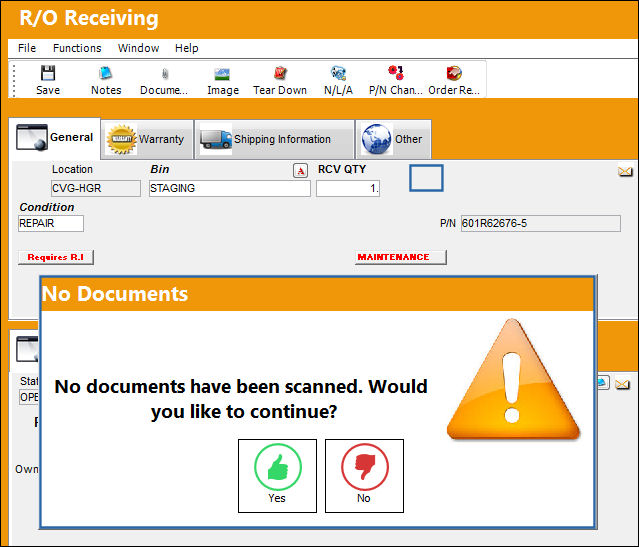
Task: Open the Help menu
Action: [x=187, y=48]
